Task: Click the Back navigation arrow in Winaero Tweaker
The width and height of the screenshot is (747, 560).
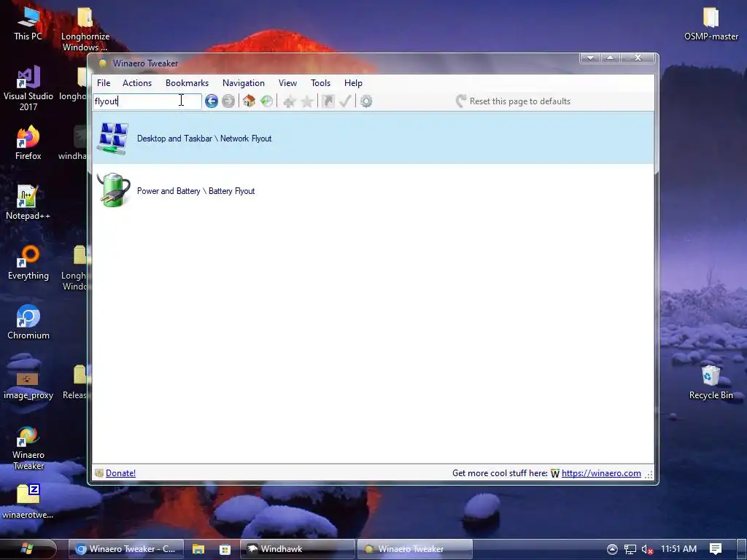Action: (212, 101)
